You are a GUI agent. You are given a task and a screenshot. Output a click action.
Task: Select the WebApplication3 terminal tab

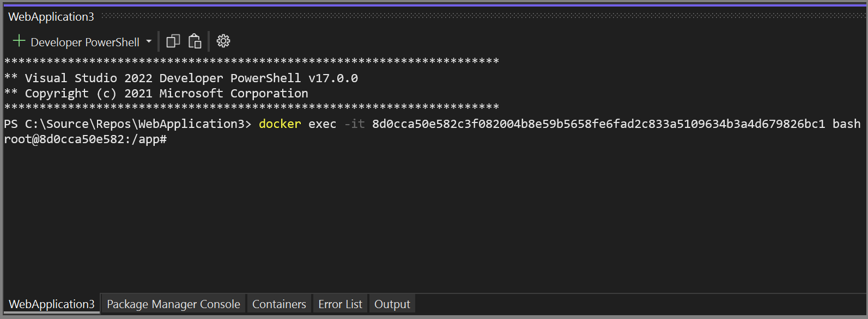tap(51, 304)
